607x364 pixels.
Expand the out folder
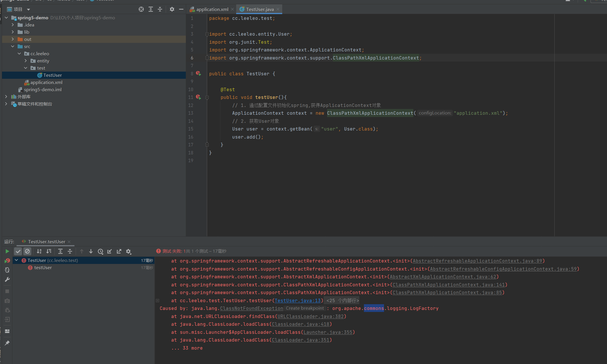[x=13, y=39]
